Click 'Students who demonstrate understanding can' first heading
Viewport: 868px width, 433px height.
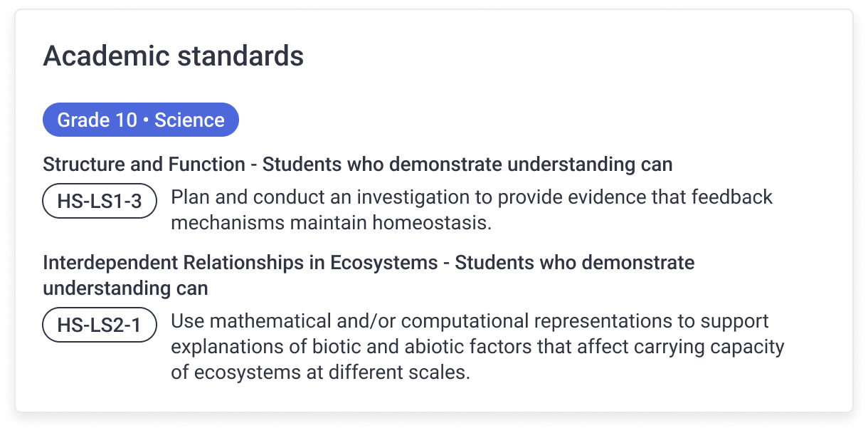[x=467, y=165]
